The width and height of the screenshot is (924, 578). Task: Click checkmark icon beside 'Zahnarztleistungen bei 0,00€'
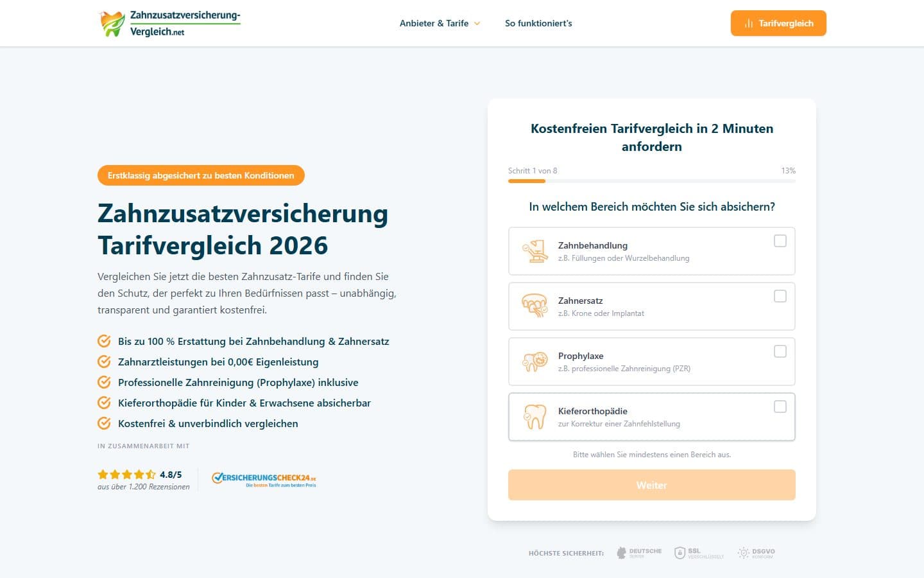[x=104, y=362]
